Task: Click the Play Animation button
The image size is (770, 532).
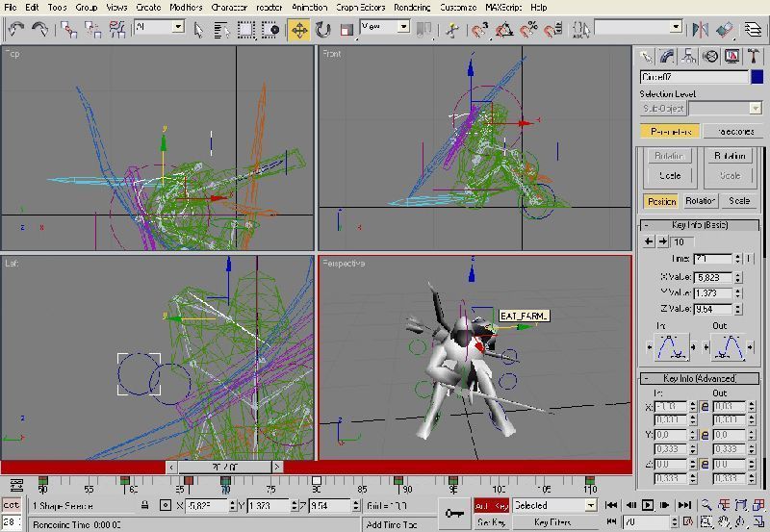Action: pos(647,505)
